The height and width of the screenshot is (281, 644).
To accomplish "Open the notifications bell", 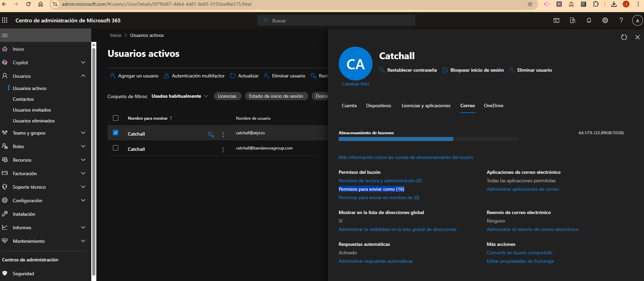I will tap(589, 21).
